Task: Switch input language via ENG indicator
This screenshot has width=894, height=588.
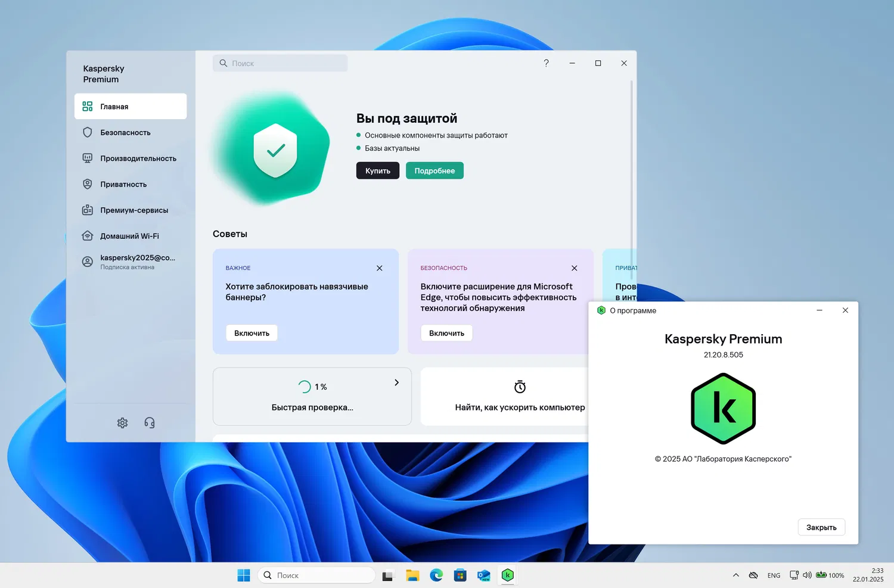Action: [x=774, y=575]
